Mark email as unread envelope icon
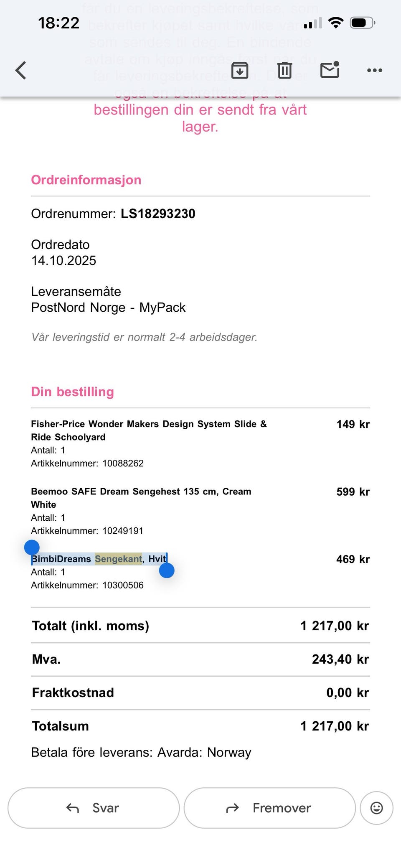The width and height of the screenshot is (401, 868). pyautogui.click(x=330, y=70)
